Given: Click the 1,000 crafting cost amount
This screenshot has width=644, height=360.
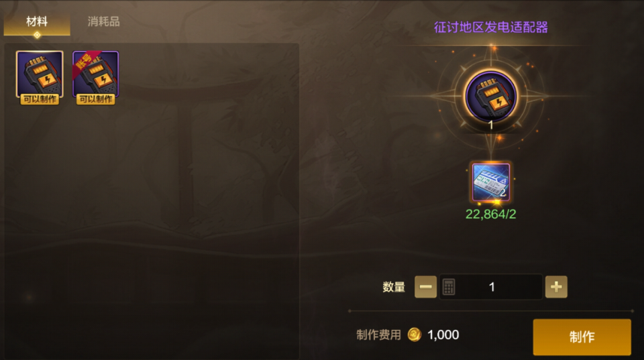Looking at the screenshot, I should 443,335.
